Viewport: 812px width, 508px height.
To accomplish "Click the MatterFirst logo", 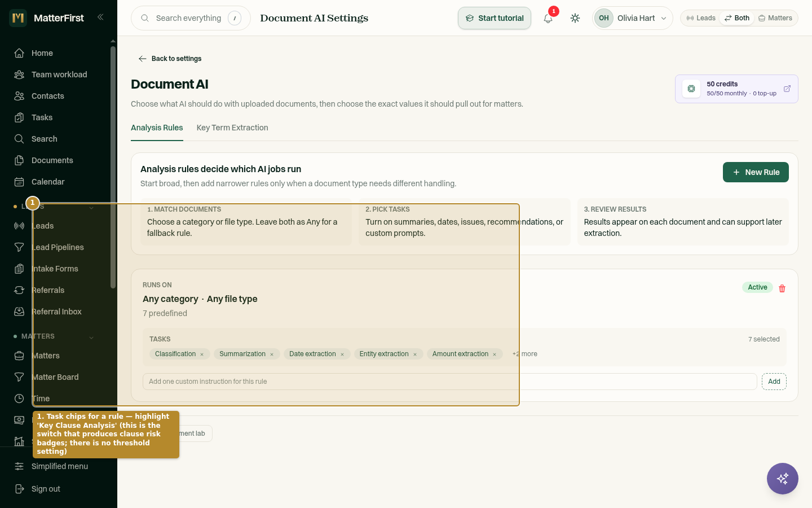I will [18, 18].
